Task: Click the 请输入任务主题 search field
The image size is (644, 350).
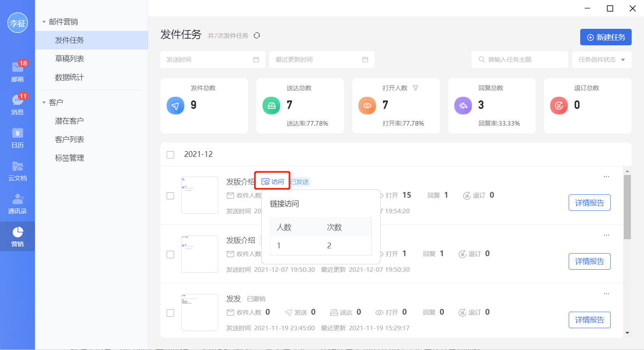Action: [523, 60]
